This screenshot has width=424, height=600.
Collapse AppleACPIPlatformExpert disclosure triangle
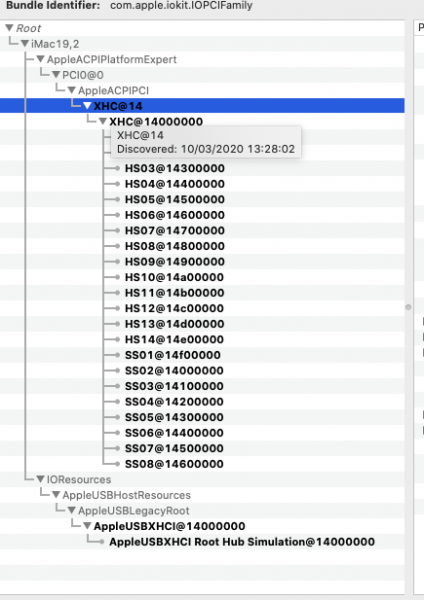(41, 59)
